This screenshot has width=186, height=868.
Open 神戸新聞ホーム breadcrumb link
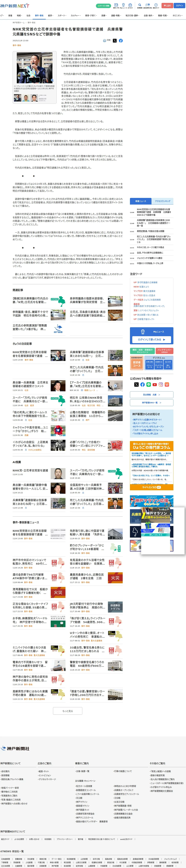pos(19,23)
